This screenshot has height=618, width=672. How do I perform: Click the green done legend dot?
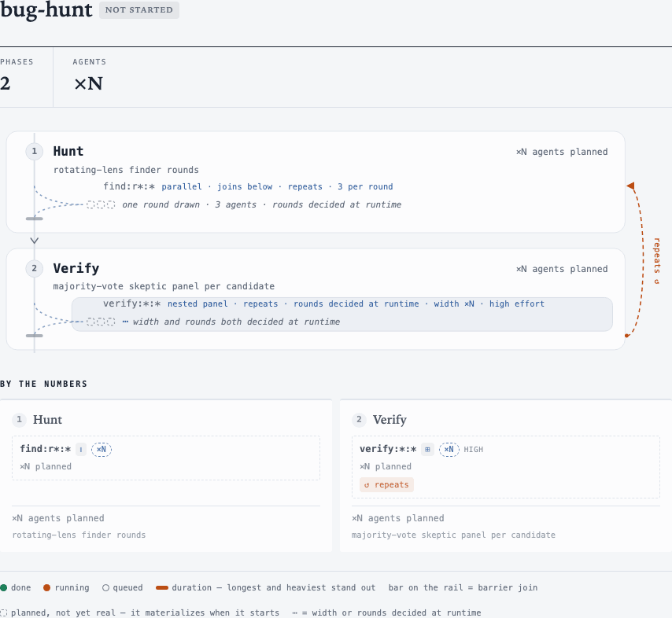point(3,587)
